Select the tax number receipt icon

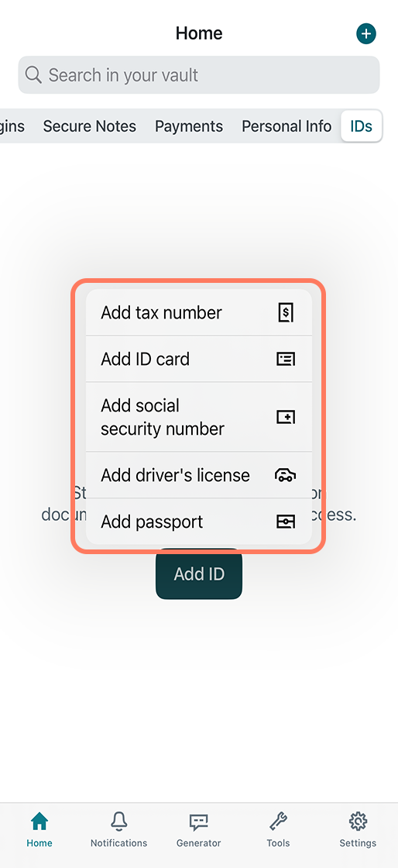[x=286, y=313]
